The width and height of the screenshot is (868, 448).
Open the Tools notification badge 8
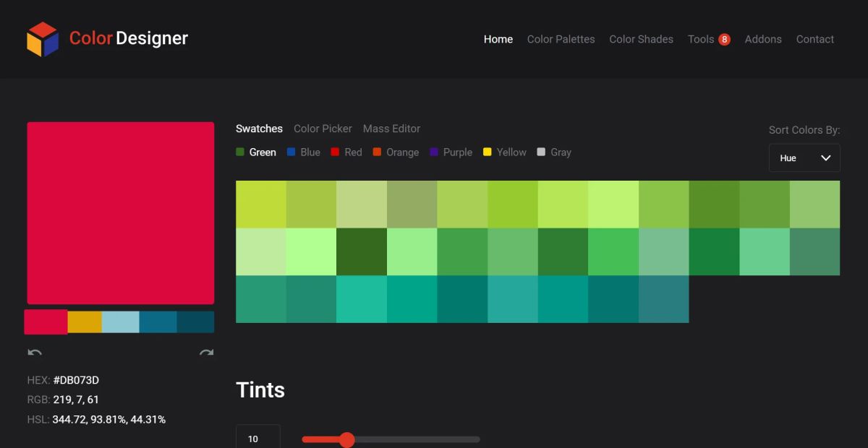tap(724, 39)
